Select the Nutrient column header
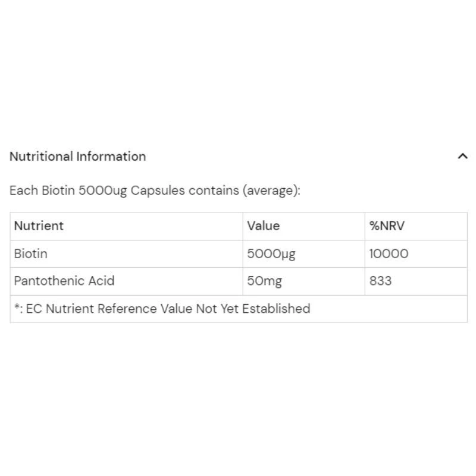 pyautogui.click(x=39, y=226)
